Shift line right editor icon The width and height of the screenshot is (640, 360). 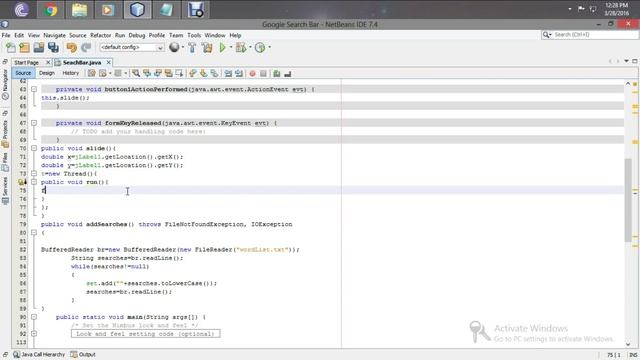(239, 73)
